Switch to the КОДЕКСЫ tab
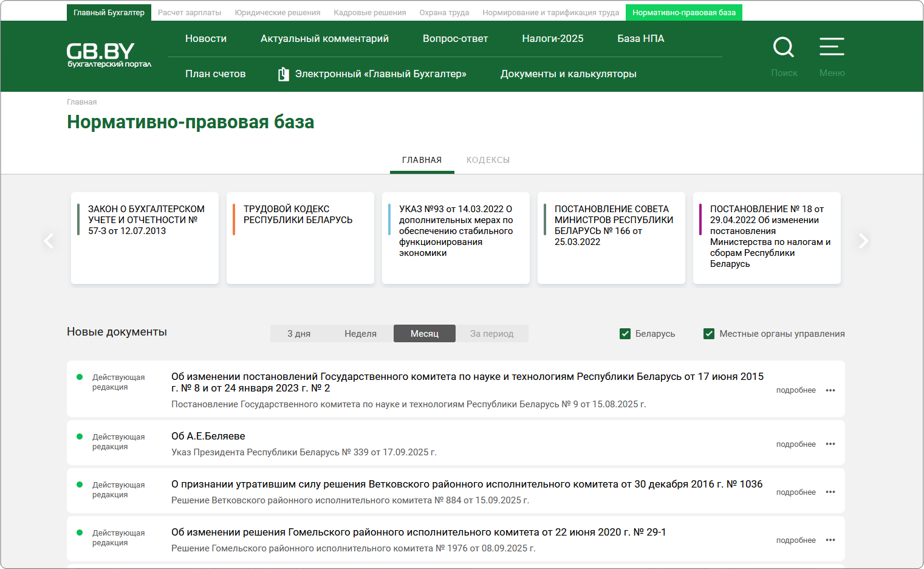The image size is (924, 569). coord(488,160)
